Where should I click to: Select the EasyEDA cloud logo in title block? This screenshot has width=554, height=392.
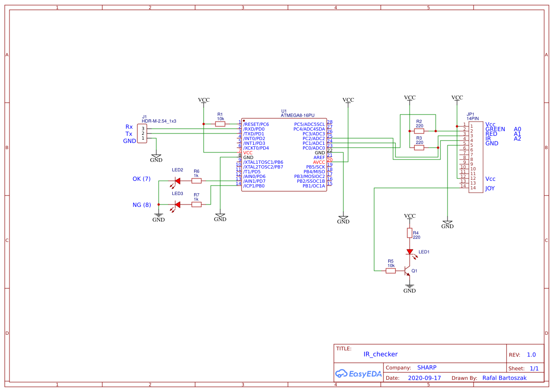357,374
